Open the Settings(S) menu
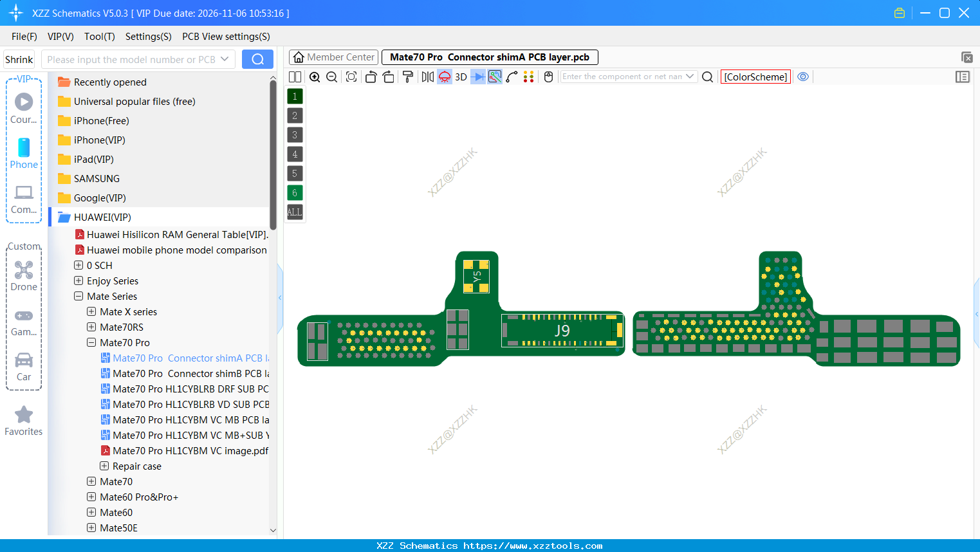The height and width of the screenshot is (552, 980). click(149, 37)
